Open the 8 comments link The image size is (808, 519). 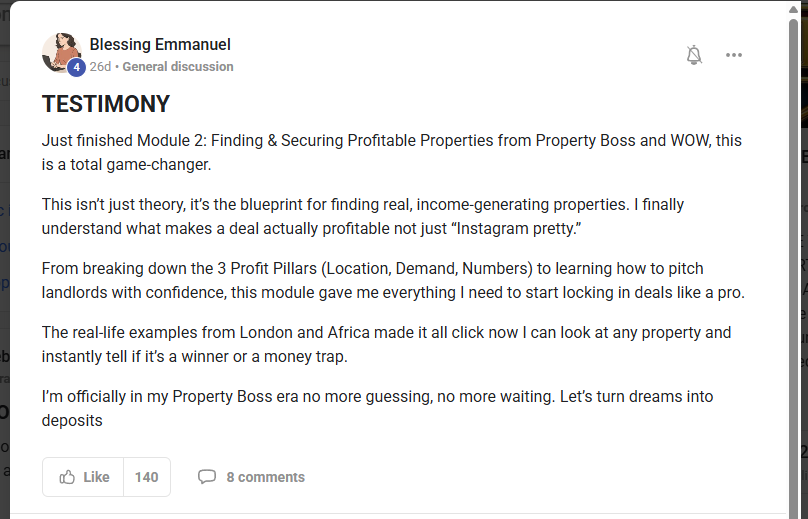click(x=265, y=477)
